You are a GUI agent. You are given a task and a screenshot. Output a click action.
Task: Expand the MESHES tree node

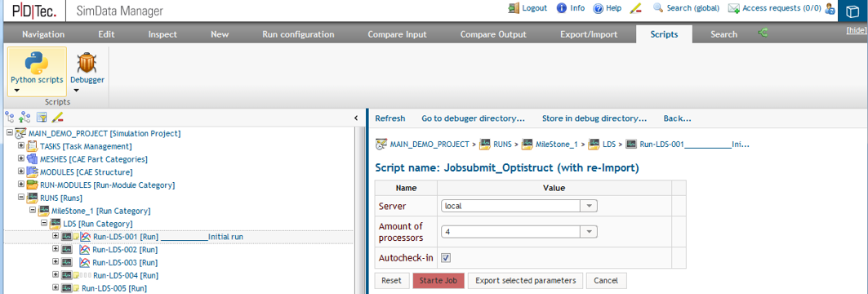[x=21, y=159]
